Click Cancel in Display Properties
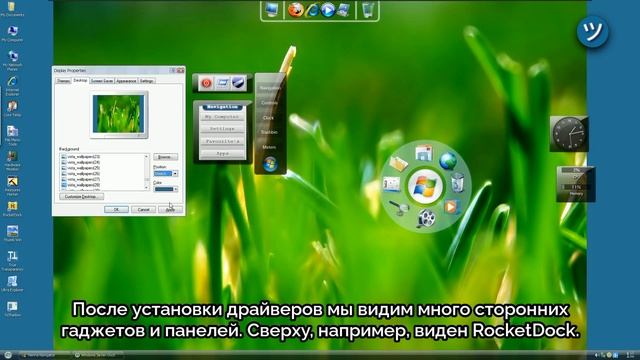The image size is (640, 360). tap(143, 209)
